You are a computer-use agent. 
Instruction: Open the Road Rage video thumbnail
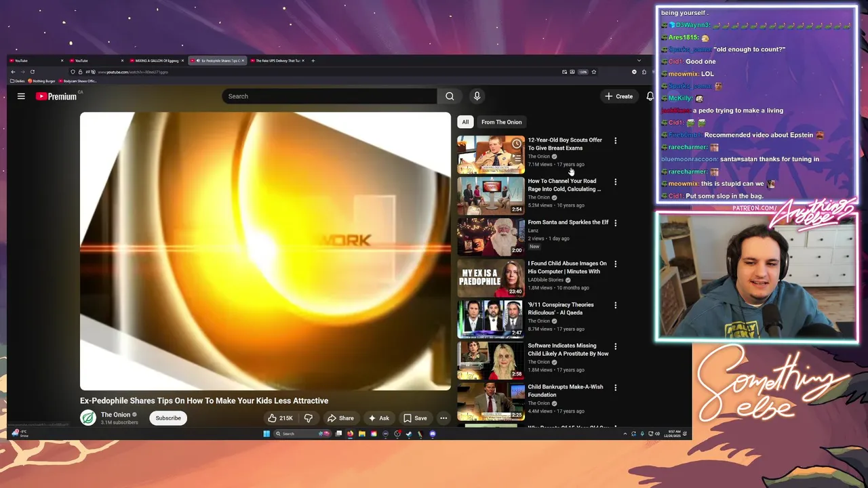491,196
